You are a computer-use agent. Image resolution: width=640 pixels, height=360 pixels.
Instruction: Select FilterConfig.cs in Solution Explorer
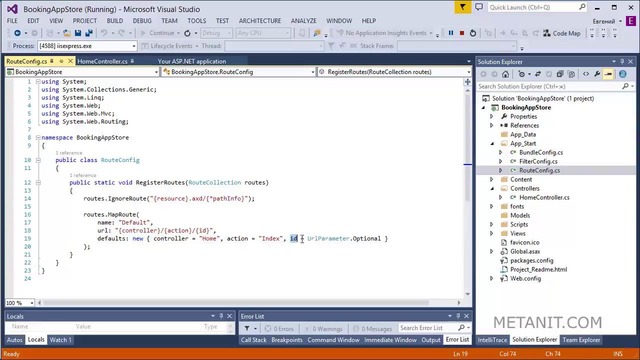538,162
